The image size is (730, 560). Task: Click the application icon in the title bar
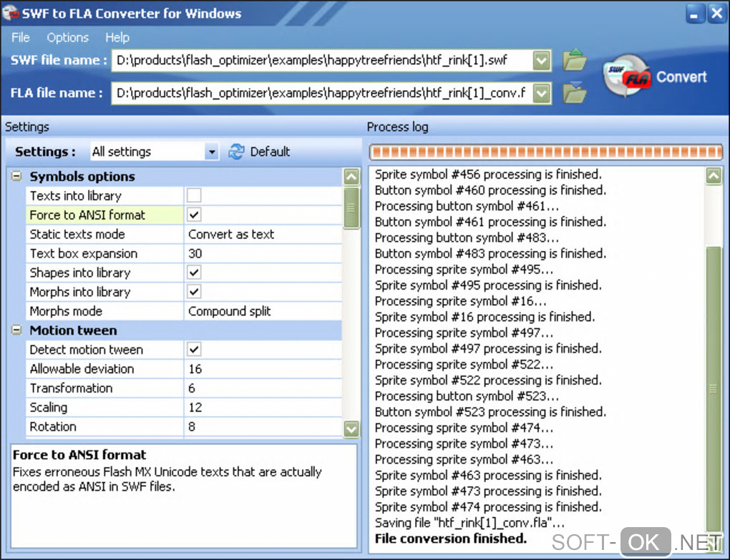[10, 13]
